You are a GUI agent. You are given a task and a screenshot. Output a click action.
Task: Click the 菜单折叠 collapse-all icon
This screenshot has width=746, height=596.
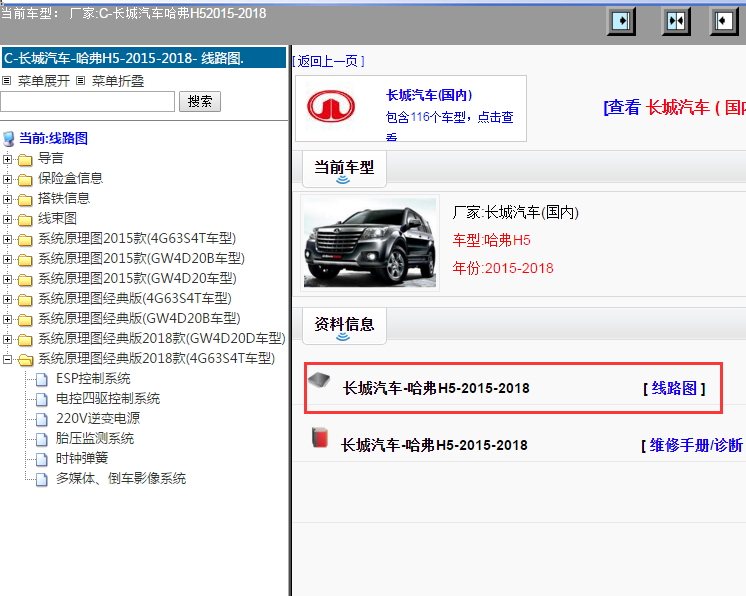pyautogui.click(x=80, y=81)
